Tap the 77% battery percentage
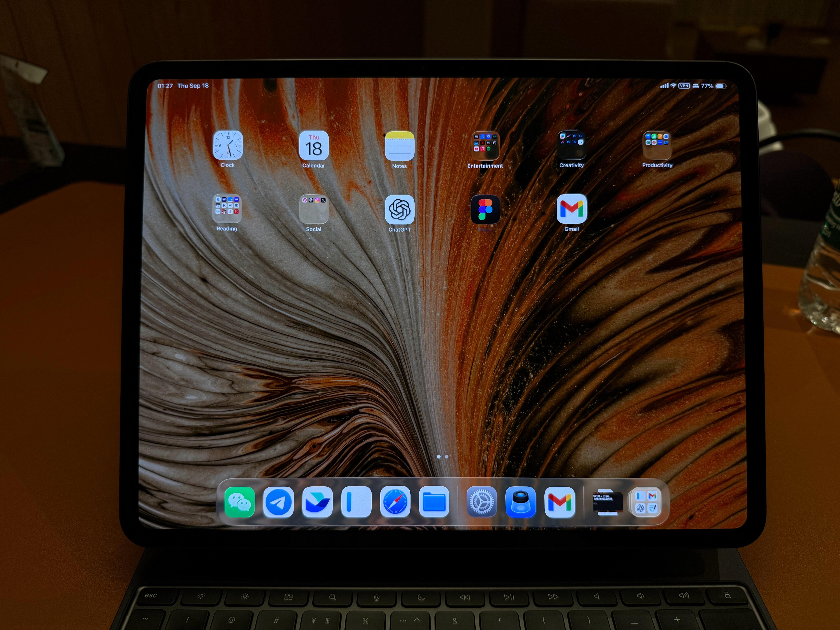The height and width of the screenshot is (630, 840). click(x=707, y=86)
